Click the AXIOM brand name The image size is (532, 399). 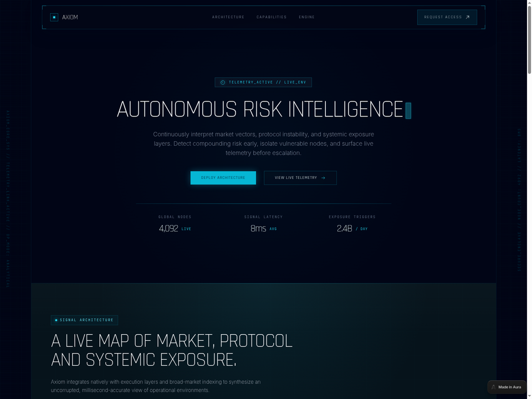(x=70, y=17)
